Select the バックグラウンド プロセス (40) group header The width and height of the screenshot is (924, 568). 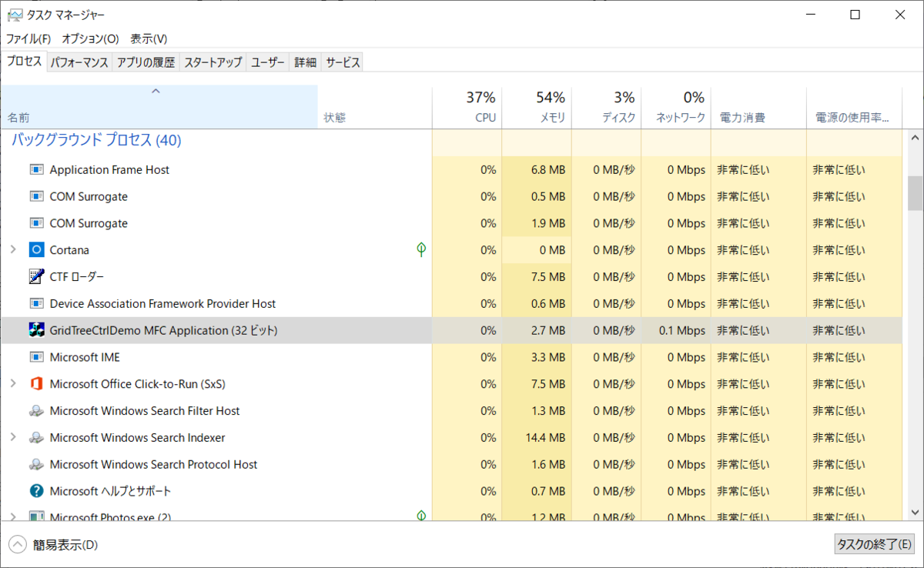pos(96,140)
